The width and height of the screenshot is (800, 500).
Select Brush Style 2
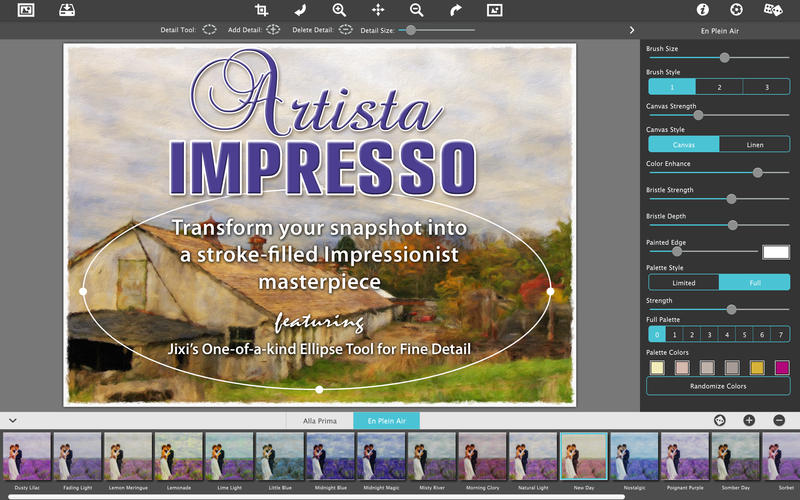click(x=719, y=88)
